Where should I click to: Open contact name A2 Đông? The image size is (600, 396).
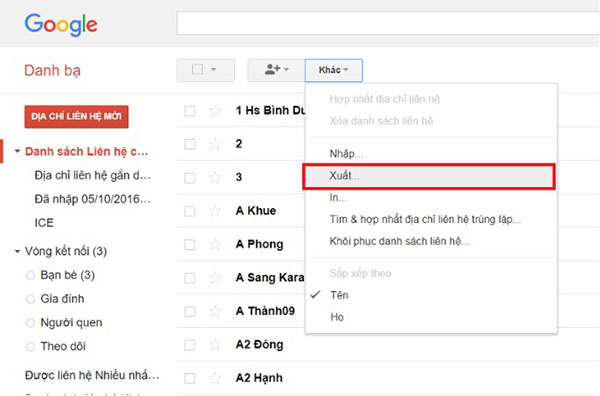point(259,345)
